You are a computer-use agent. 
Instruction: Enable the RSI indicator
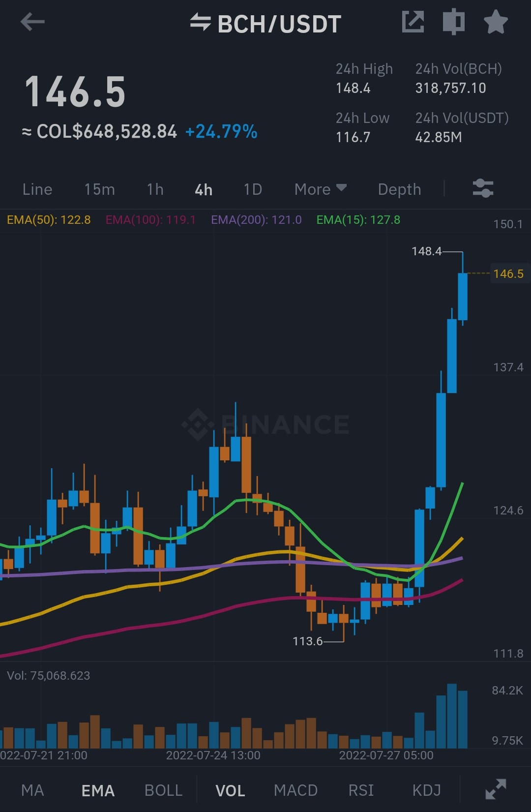click(x=361, y=790)
